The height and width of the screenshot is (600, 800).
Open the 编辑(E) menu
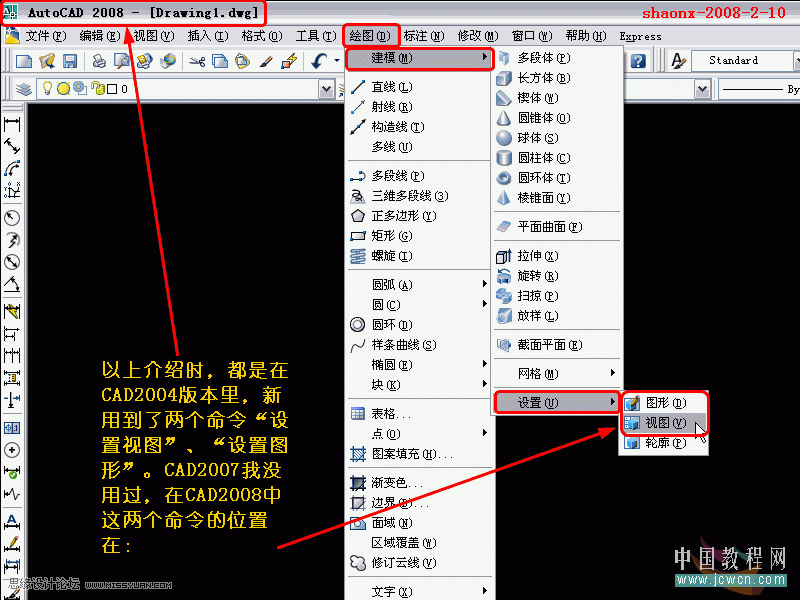(x=100, y=36)
